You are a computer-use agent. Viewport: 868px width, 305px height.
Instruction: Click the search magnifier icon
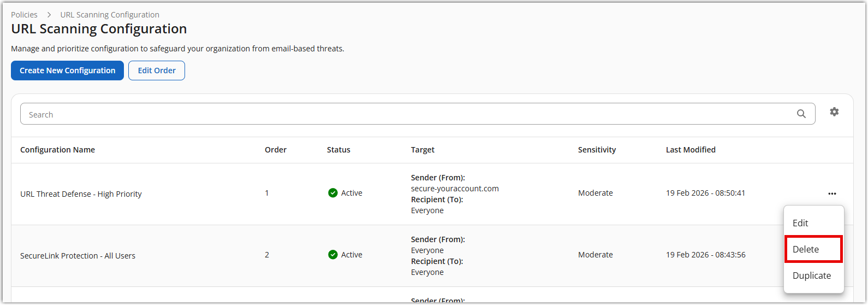[x=801, y=114]
